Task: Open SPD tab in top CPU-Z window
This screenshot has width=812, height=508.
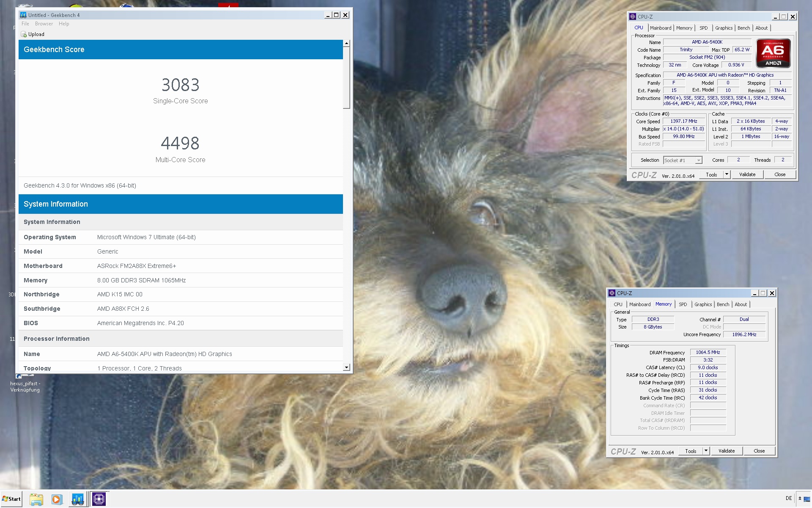Action: click(703, 28)
